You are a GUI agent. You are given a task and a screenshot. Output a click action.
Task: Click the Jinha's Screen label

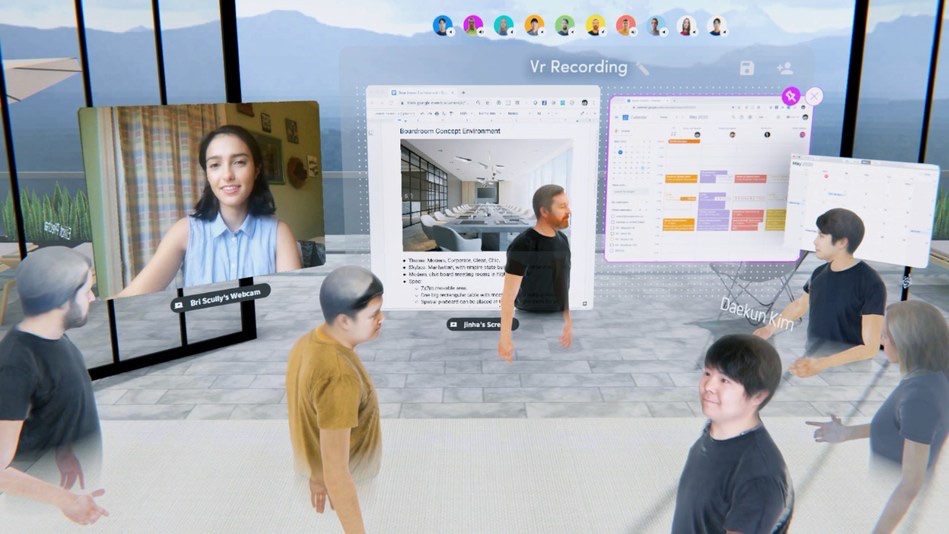click(482, 324)
